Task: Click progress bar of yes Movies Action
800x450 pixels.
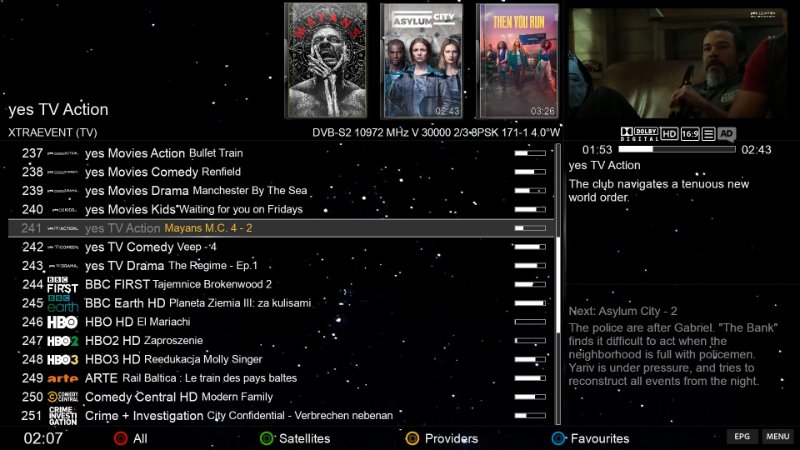Action: click(x=530, y=153)
